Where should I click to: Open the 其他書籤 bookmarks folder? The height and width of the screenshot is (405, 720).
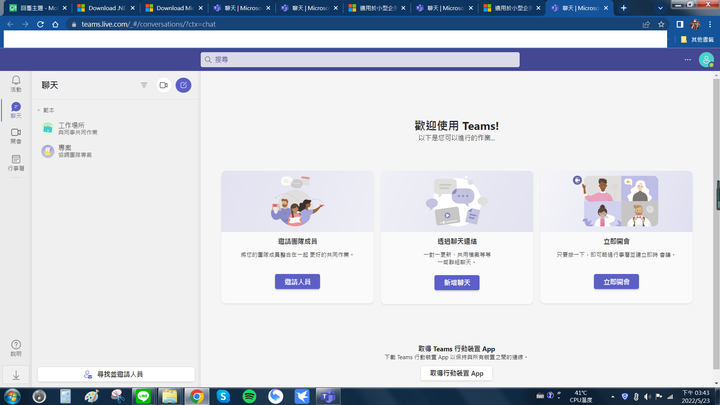coord(697,39)
